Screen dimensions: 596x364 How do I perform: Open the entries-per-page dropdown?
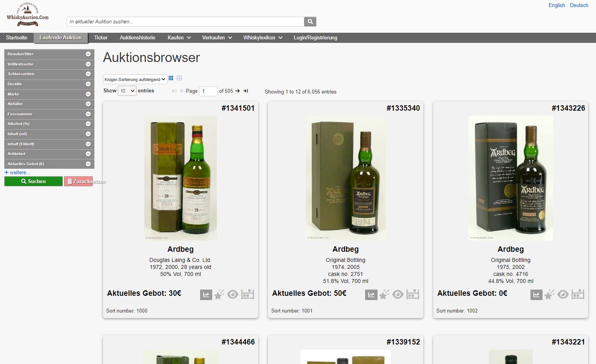[127, 91]
